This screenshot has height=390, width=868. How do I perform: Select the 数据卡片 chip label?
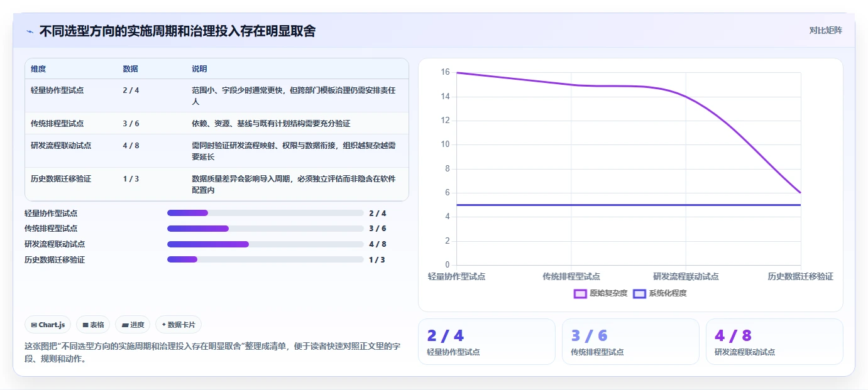pyautogui.click(x=182, y=325)
